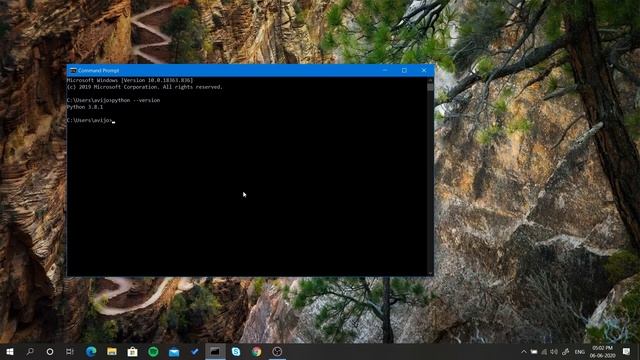Open OBS Studio taskbar icon
The width and height of the screenshot is (640, 360).
click(x=277, y=351)
